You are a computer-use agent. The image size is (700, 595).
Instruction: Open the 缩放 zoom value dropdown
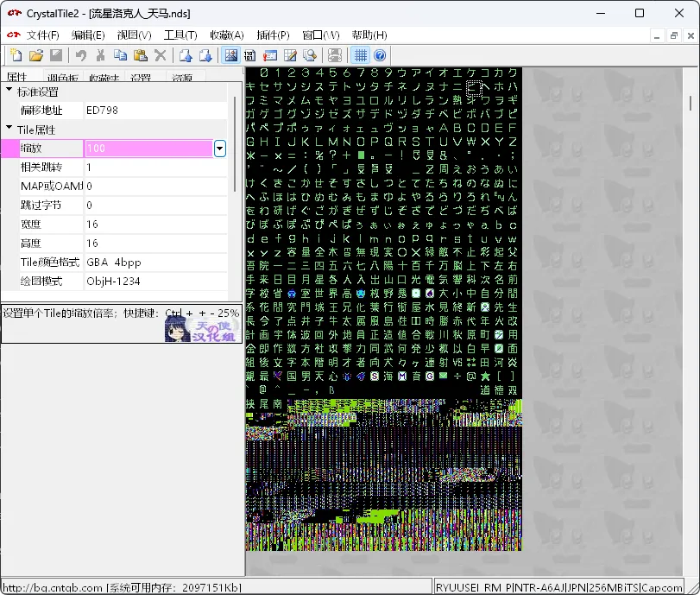[x=219, y=149]
